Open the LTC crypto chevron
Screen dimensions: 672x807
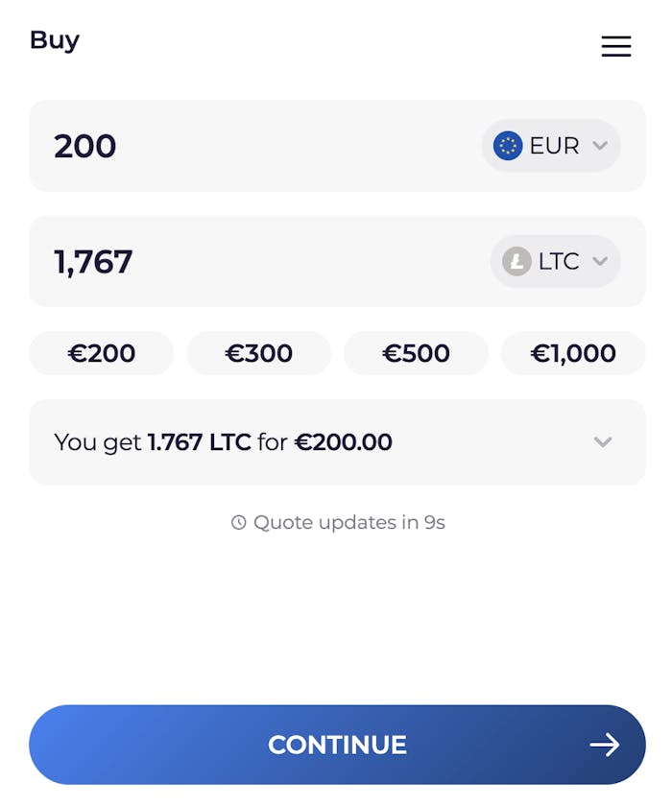pos(600,261)
